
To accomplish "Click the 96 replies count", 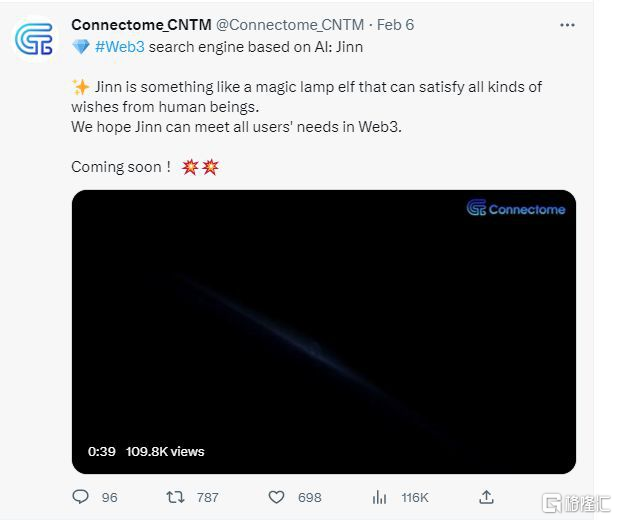I will click(109, 498).
